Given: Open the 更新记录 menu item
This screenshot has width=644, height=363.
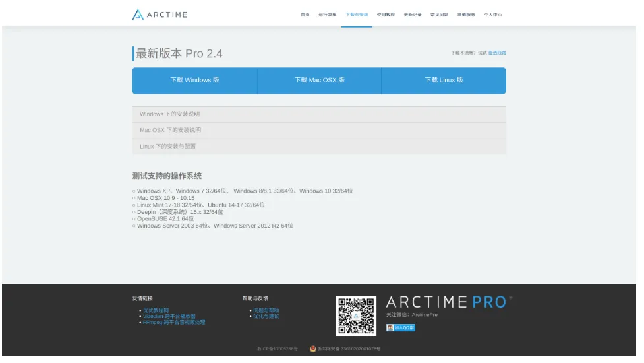Looking at the screenshot, I should 413,15.
